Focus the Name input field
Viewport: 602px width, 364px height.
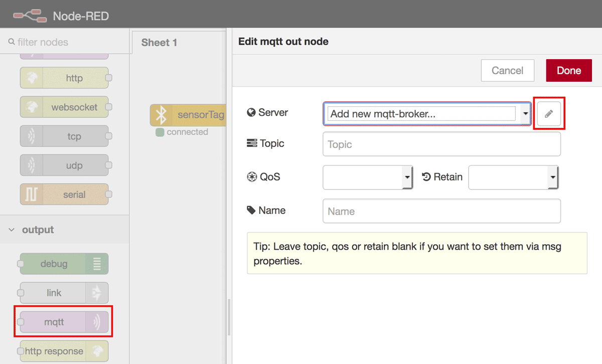pyautogui.click(x=441, y=211)
